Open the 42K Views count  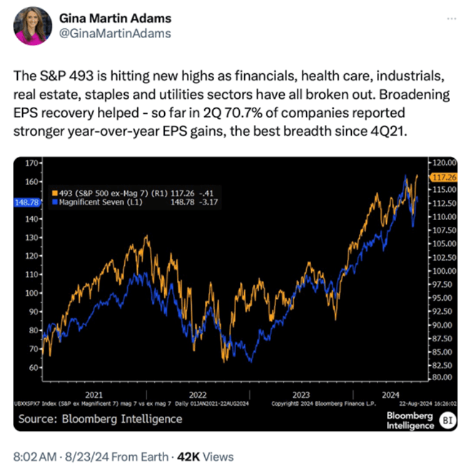click(x=205, y=456)
